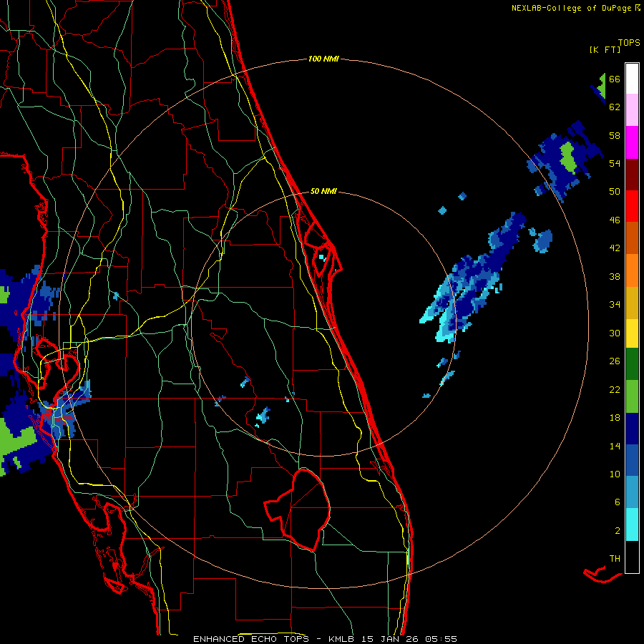Click the "[K FT]" units label
The height and width of the screenshot is (644, 644).
coord(605,50)
